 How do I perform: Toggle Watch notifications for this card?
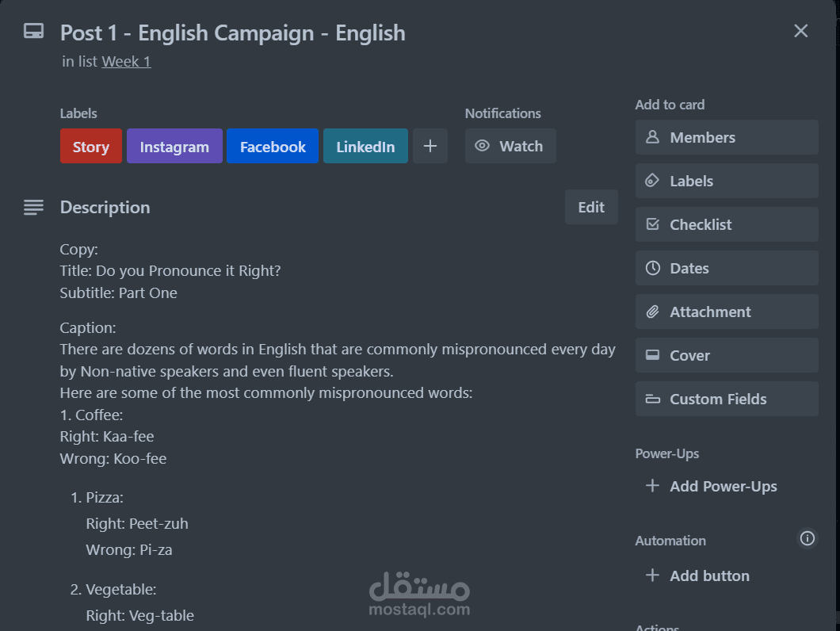(510, 146)
